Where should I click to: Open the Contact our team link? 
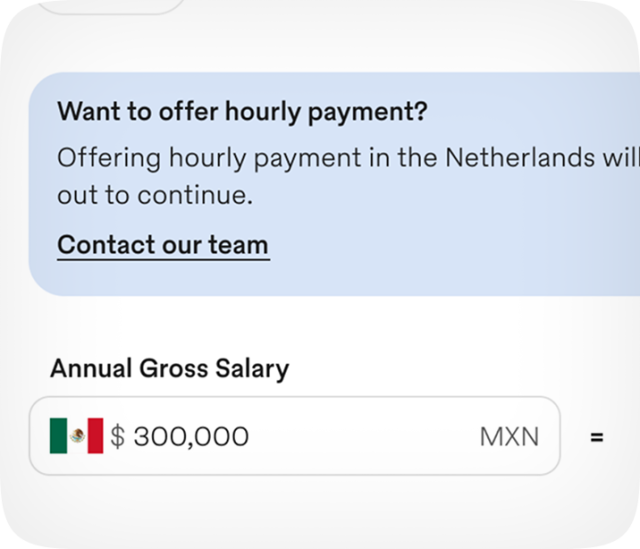pos(163,245)
